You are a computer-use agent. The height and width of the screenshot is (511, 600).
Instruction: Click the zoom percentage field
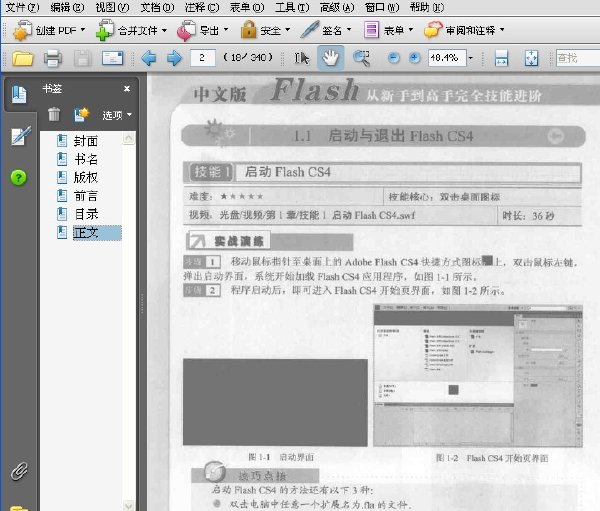tap(447, 58)
